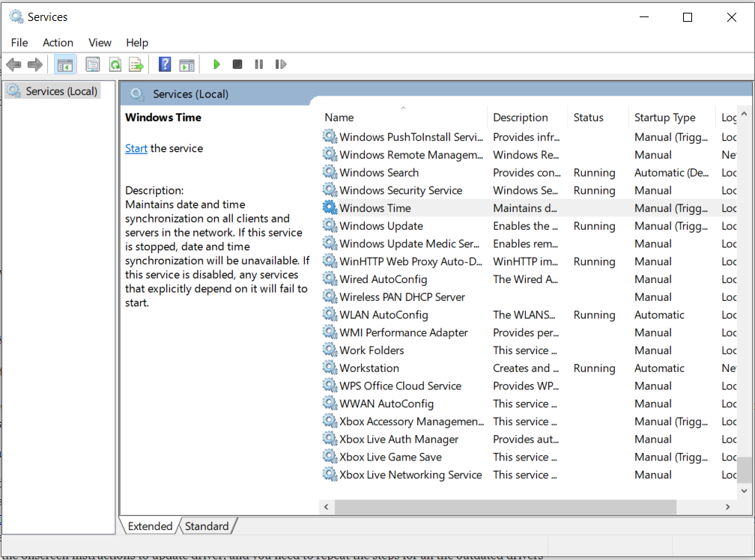Click Start link to start the service
Viewport: 755px width, 560px height.
pyautogui.click(x=136, y=148)
